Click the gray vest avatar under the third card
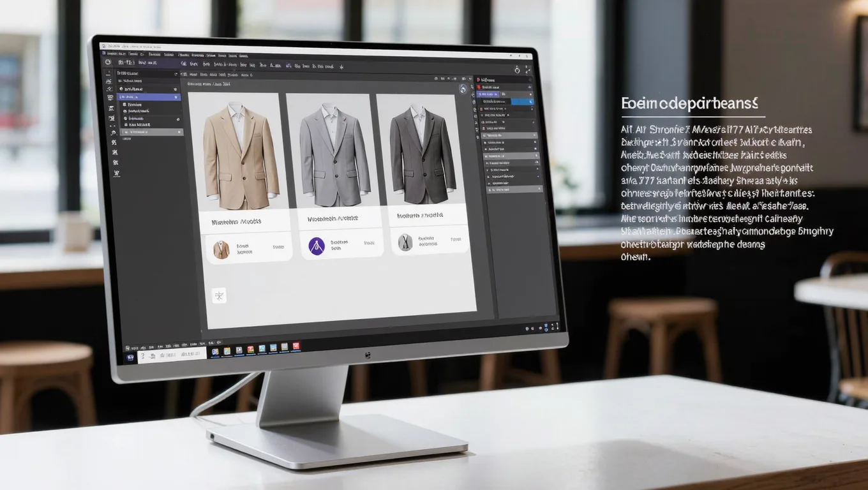Screen dimensions: 868x490 (x=405, y=242)
